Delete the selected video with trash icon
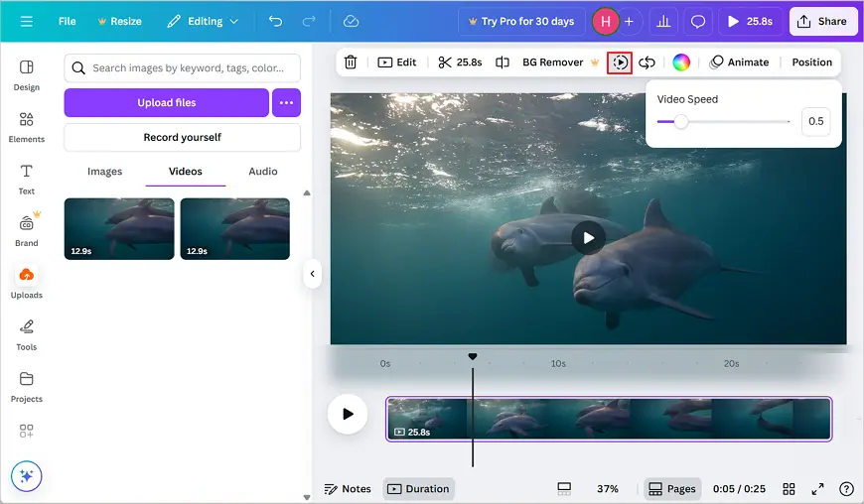Viewport: 864px width, 504px height. point(351,63)
